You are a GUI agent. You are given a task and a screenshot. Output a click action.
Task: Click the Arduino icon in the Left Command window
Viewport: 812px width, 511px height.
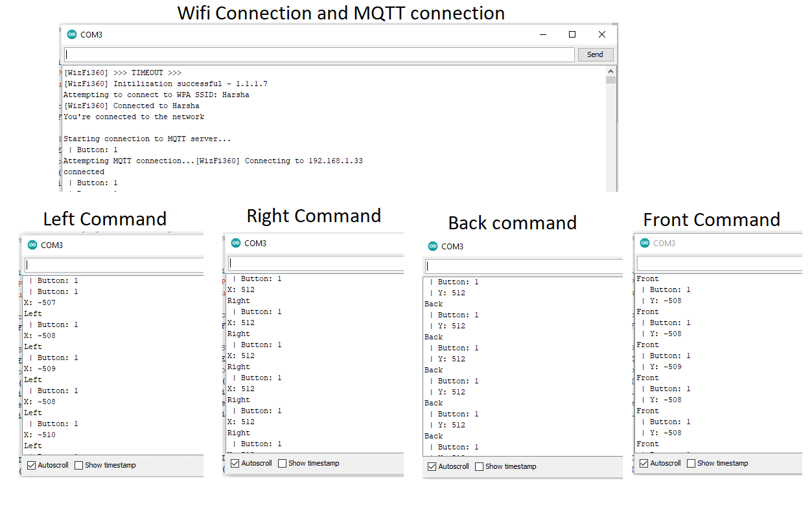coord(32,245)
